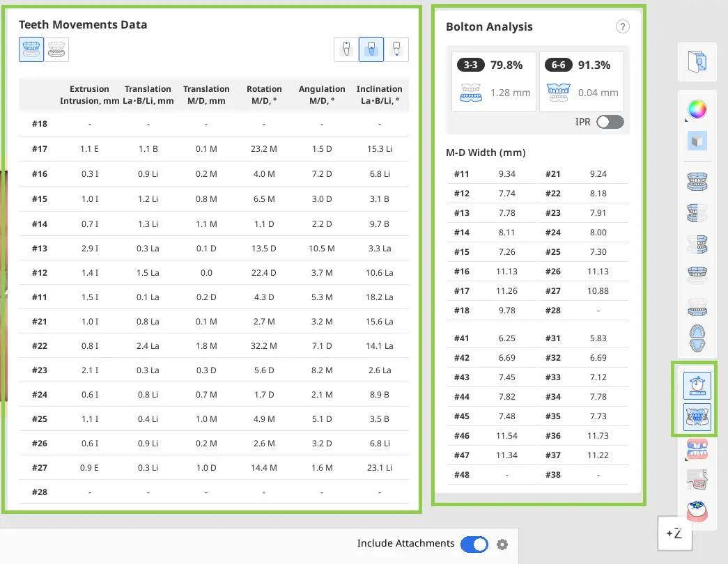
Task: Click M-D width 8.18 for tooth #22
Action: point(598,194)
